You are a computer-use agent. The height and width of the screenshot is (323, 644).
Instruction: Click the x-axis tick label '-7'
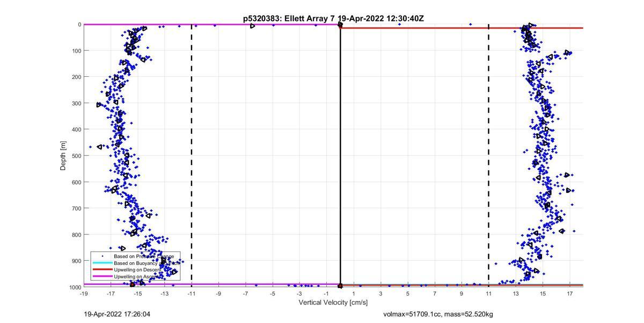(x=246, y=294)
